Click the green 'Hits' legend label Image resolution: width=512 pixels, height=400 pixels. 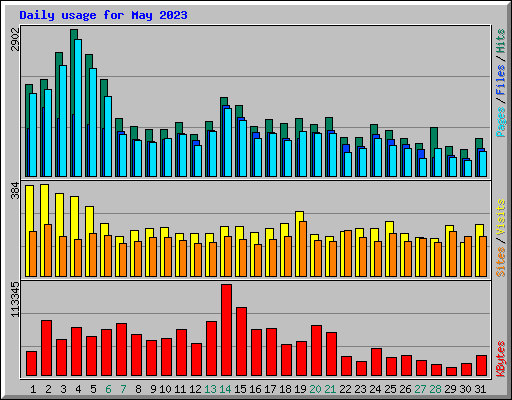(501, 41)
